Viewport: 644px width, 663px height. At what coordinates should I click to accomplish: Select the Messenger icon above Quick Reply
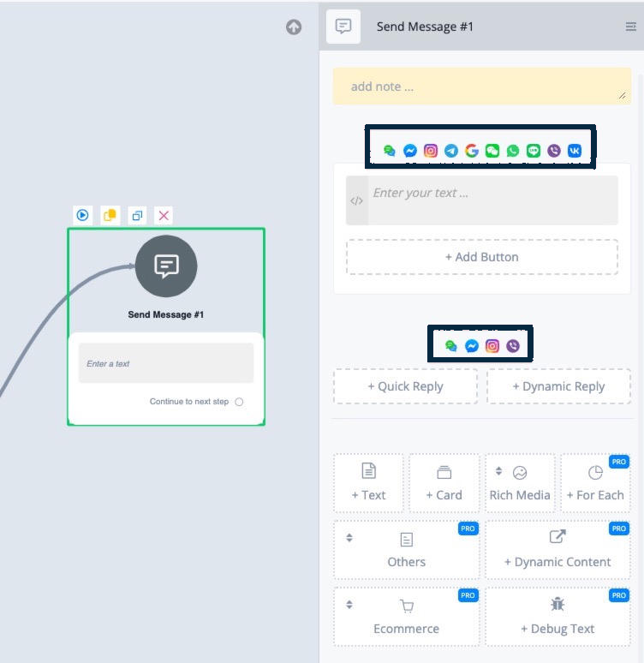pyautogui.click(x=472, y=346)
